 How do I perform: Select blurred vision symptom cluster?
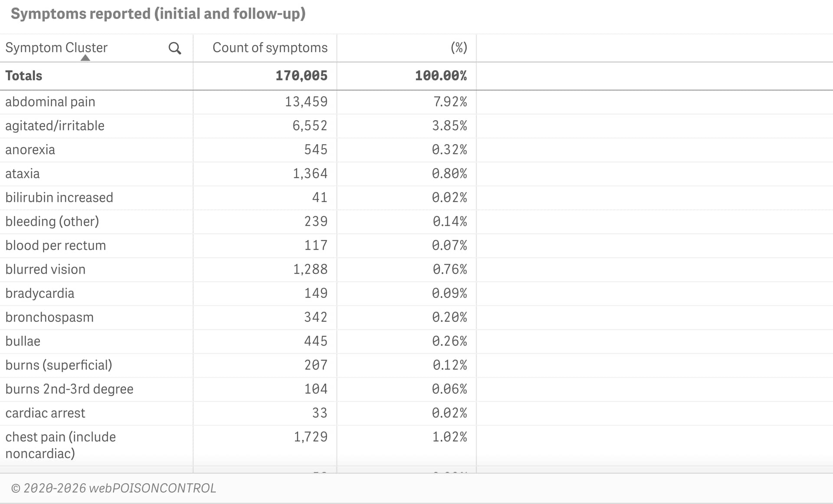[46, 269]
